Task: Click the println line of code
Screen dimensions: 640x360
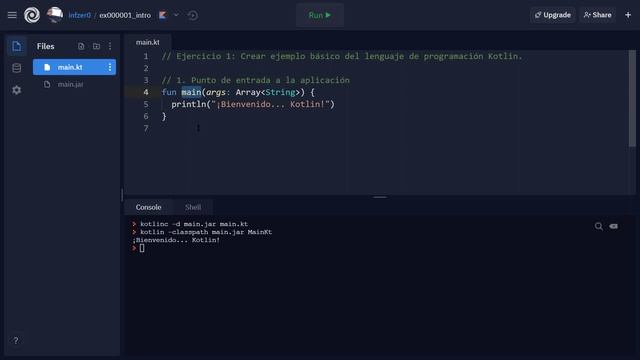Action: [x=253, y=104]
